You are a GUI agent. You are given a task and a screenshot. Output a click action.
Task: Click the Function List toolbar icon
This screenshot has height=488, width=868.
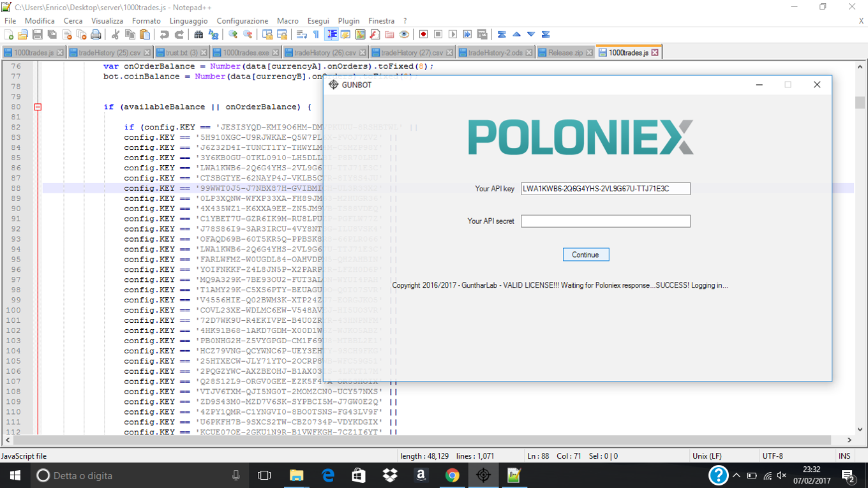pyautogui.click(x=375, y=34)
